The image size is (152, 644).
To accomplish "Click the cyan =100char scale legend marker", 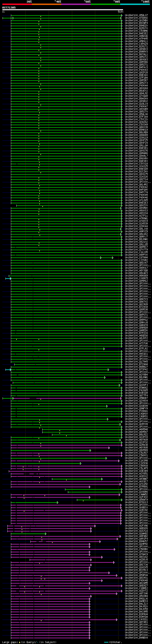I will click(106, 642).
